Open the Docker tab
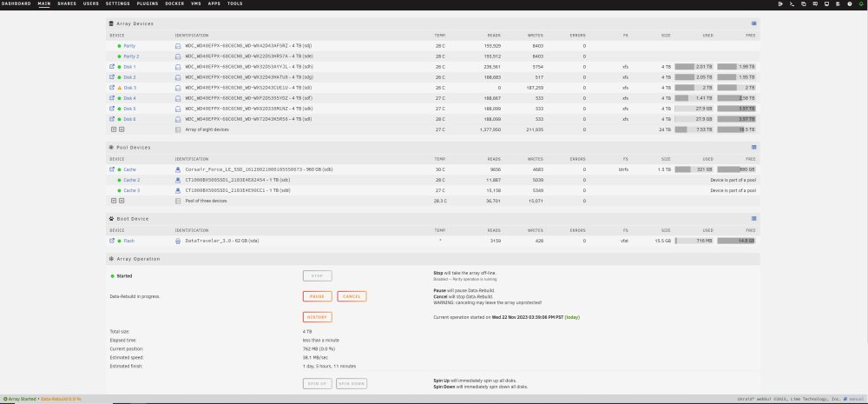 (175, 3)
